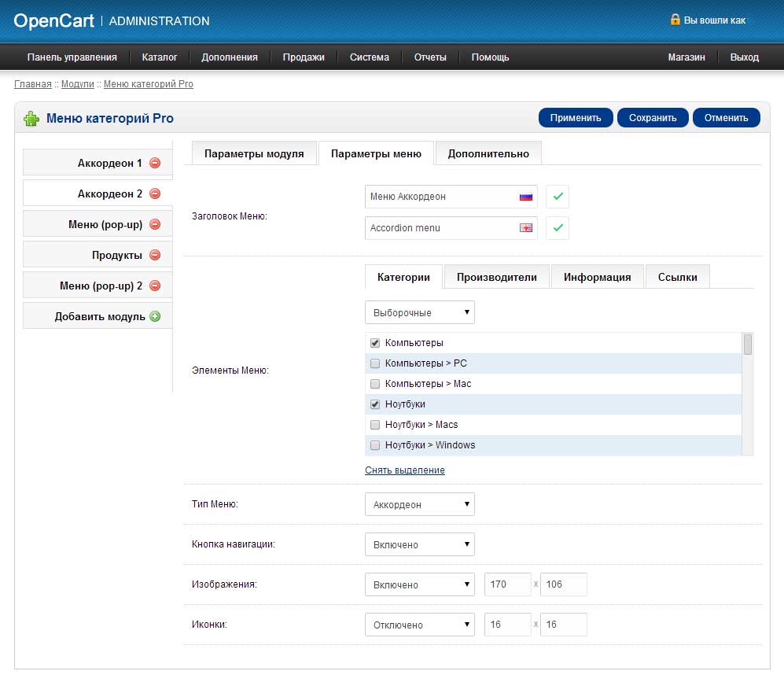Image resolution: width=784 pixels, height=682 pixels.
Task: Enable the Компьютеры > PC checkbox
Action: click(375, 363)
